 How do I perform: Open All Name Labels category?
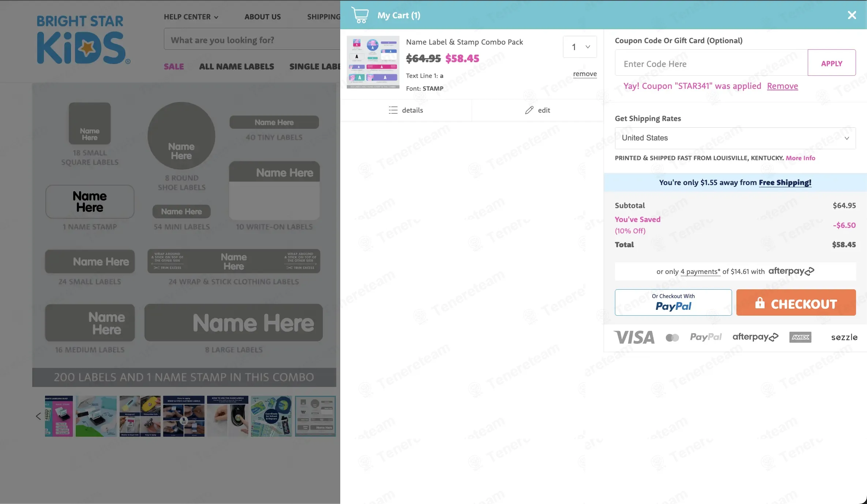coord(236,67)
